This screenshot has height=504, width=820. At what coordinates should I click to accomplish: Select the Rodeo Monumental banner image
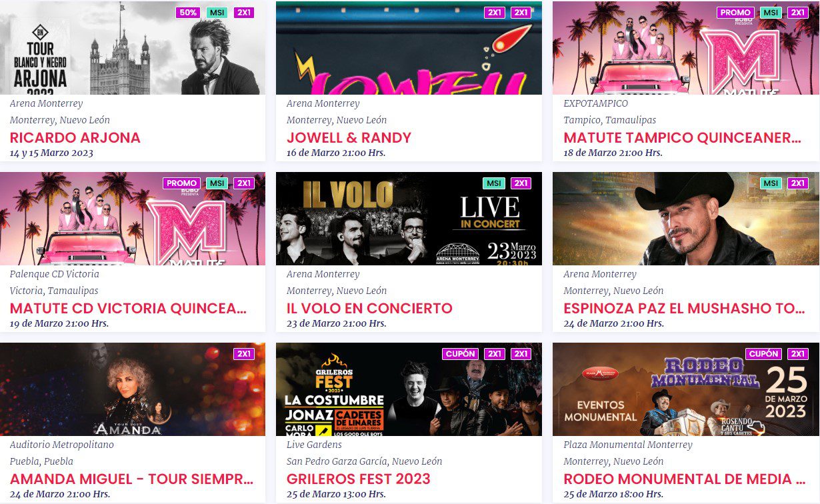pos(686,389)
